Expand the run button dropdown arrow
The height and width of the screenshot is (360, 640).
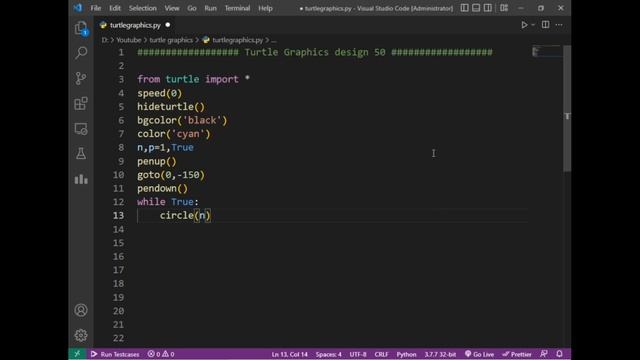(533, 25)
